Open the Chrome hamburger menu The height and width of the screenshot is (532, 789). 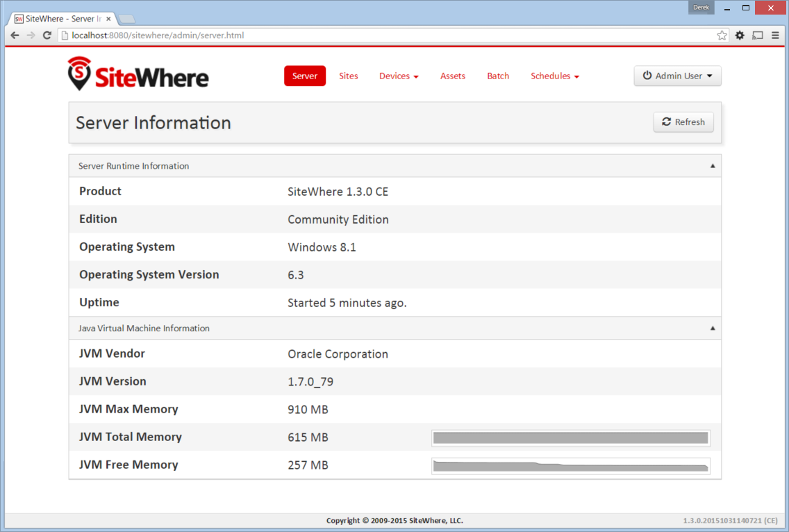(775, 35)
